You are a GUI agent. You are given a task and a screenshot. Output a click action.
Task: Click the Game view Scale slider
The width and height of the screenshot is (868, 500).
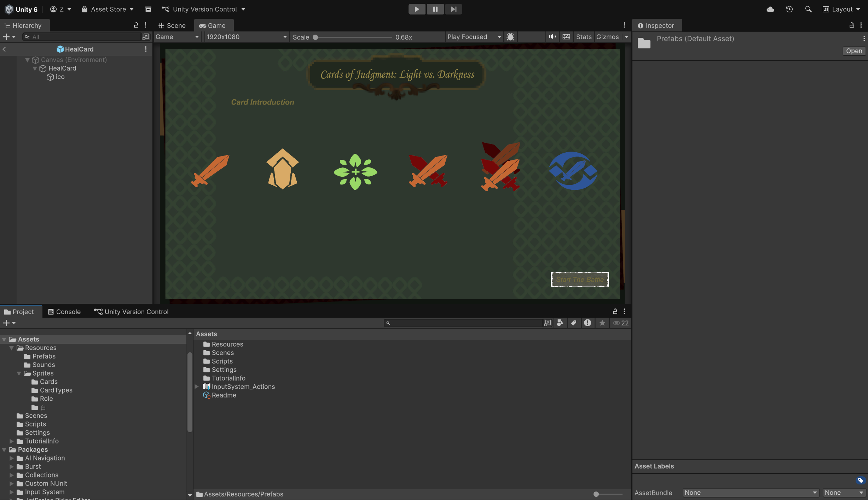point(353,37)
